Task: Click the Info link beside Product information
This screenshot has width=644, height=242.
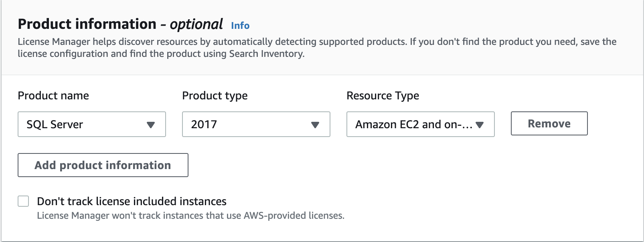Action: [240, 26]
